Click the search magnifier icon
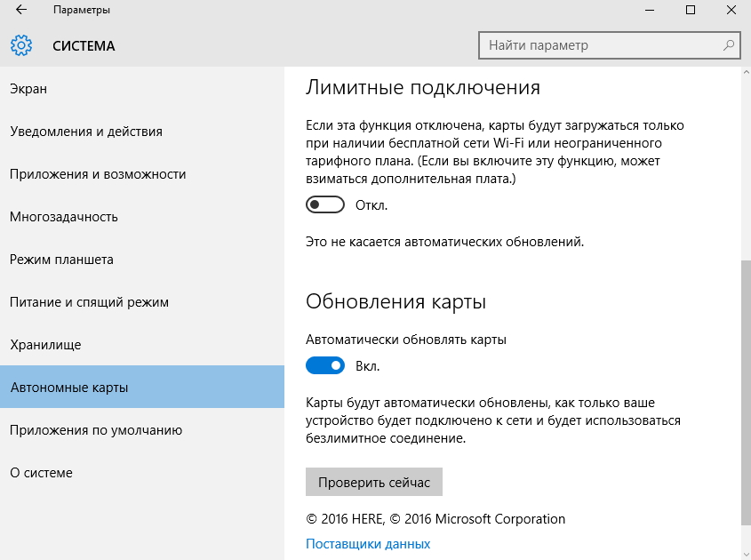The height and width of the screenshot is (560, 751). tap(729, 45)
